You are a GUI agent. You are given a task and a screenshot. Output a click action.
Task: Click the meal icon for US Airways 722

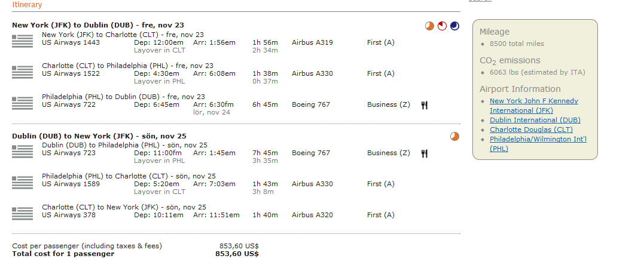[425, 105]
